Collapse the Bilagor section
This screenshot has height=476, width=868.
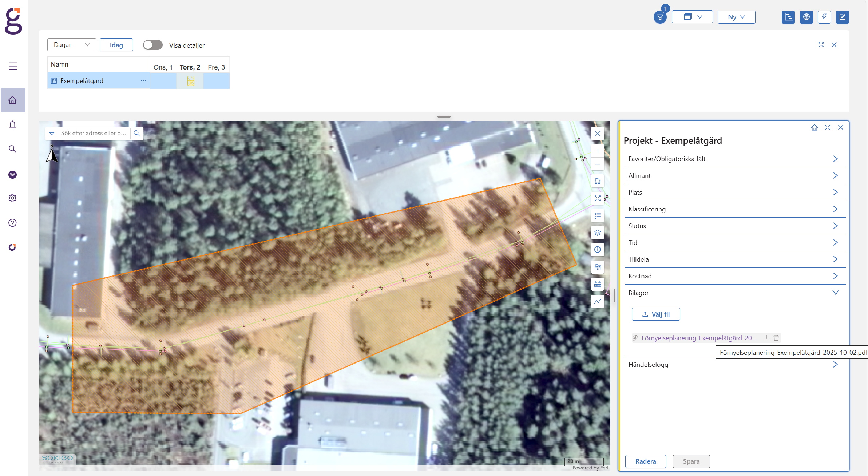pyautogui.click(x=835, y=293)
